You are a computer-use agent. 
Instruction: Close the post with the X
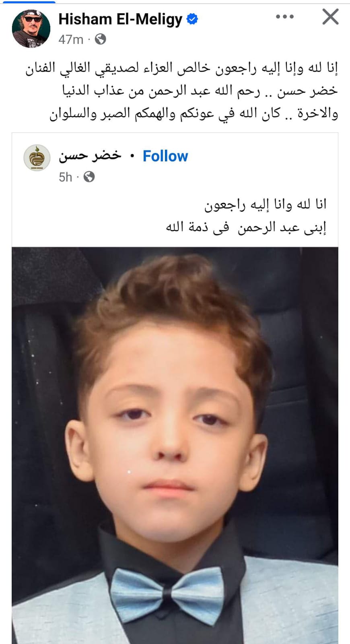pyautogui.click(x=330, y=17)
